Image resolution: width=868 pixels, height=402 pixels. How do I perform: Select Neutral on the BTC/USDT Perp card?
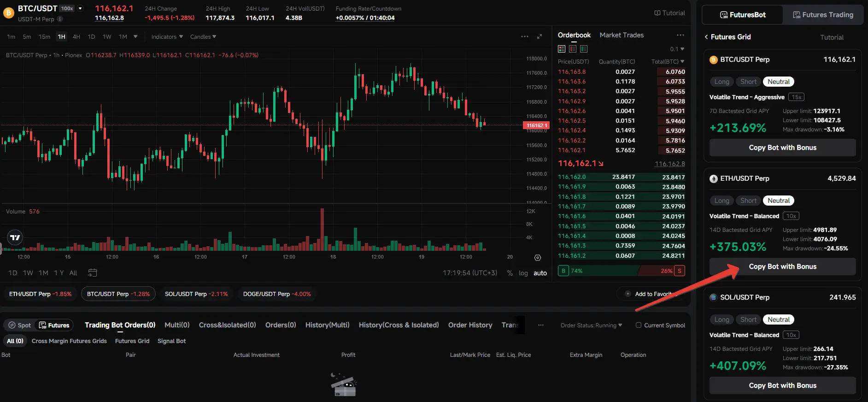click(779, 82)
